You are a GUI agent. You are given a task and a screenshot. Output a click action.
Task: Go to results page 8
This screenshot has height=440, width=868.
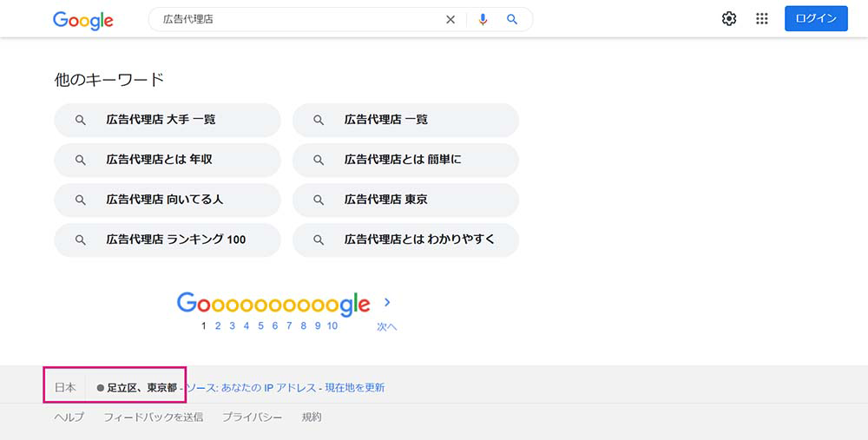(303, 326)
